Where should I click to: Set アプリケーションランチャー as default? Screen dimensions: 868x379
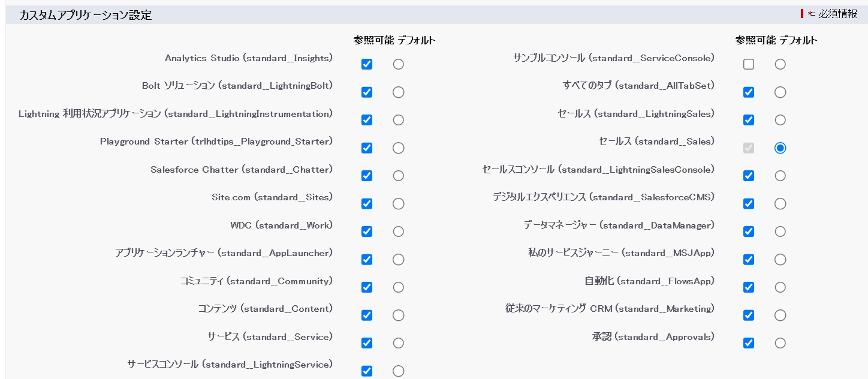[x=399, y=260]
